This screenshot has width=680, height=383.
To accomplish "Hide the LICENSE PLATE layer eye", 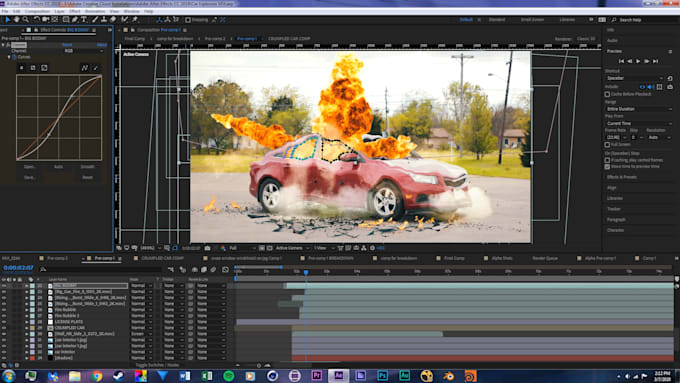I will [4, 322].
